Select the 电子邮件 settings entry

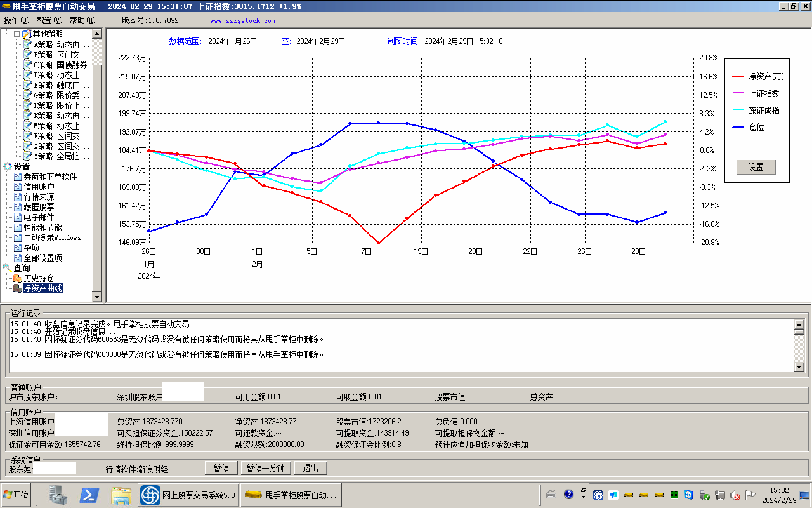(39, 217)
